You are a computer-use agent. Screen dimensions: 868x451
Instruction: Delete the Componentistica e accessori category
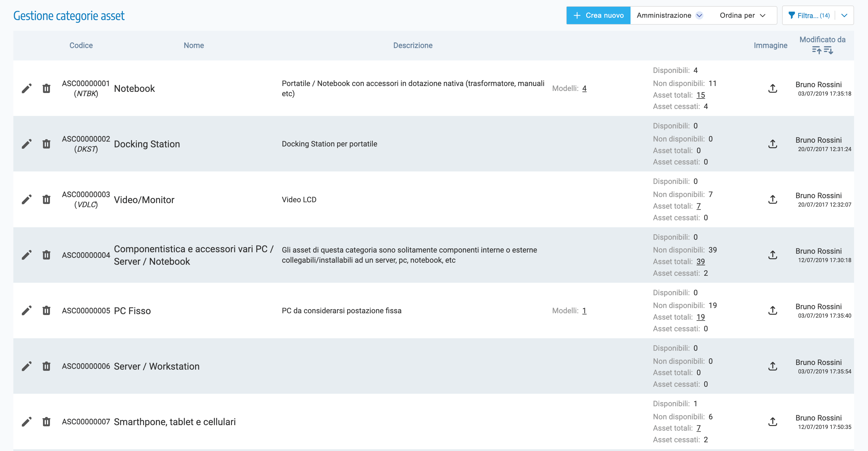(46, 255)
